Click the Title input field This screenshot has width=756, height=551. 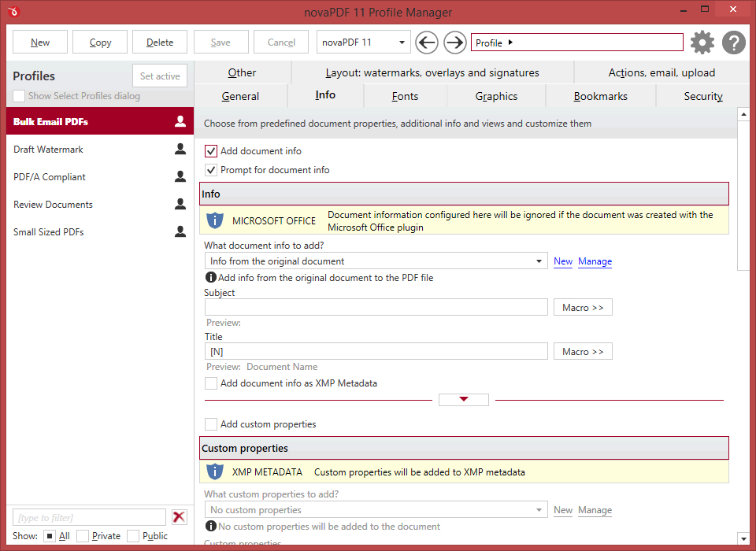click(x=376, y=351)
